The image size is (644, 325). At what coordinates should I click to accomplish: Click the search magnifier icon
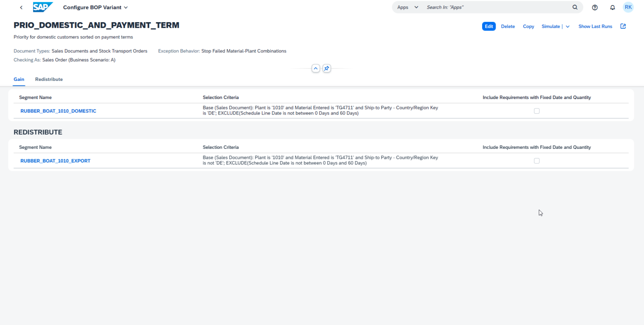[575, 7]
